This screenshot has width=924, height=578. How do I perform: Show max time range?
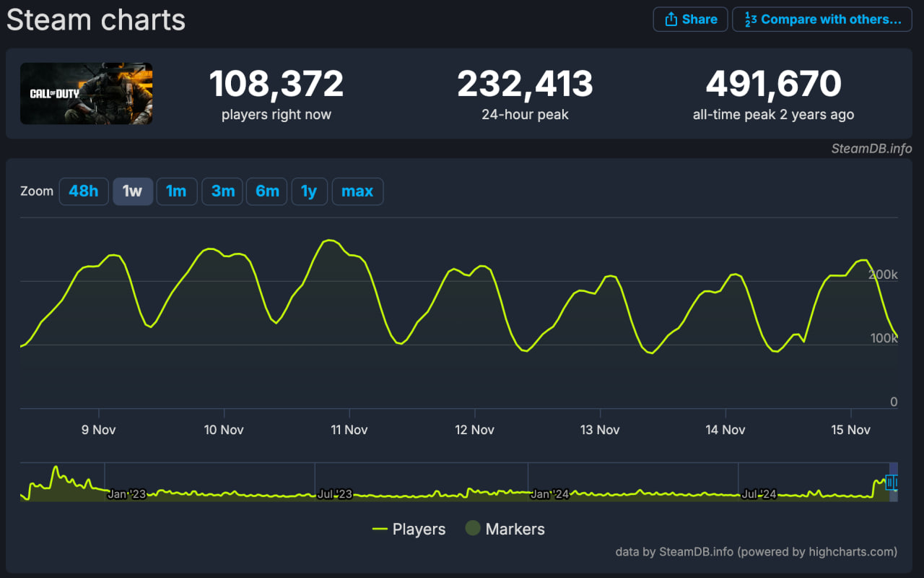[x=357, y=191]
